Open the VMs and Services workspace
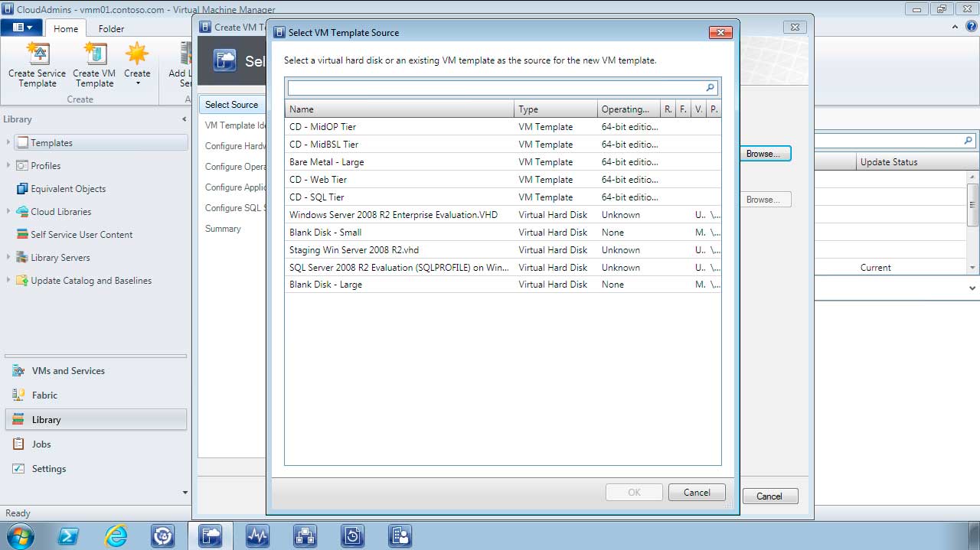Viewport: 980px width, 550px height. coord(96,371)
